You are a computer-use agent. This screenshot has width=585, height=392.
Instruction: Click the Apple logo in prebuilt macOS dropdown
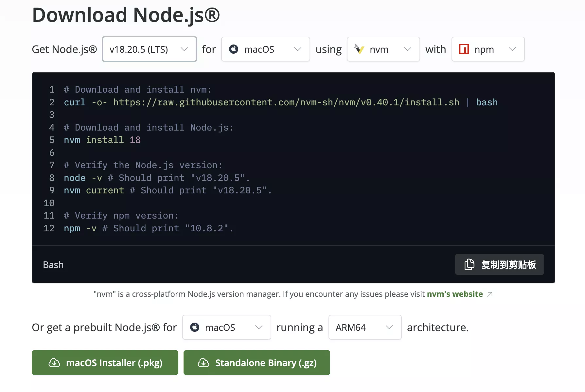click(x=195, y=327)
